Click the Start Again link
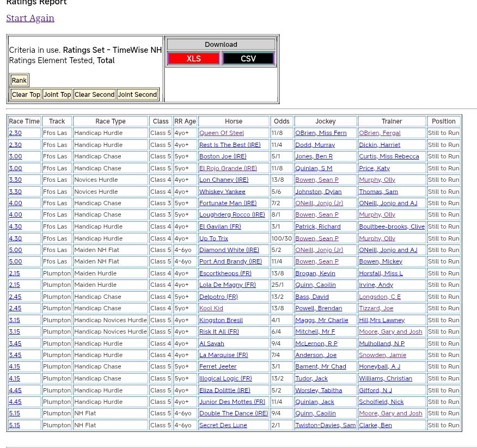This screenshot has height=448, width=477. coord(30,18)
